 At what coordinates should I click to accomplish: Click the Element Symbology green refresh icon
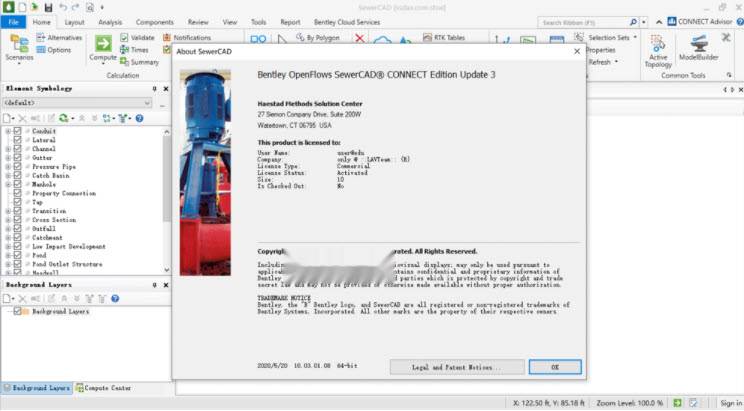(63, 118)
